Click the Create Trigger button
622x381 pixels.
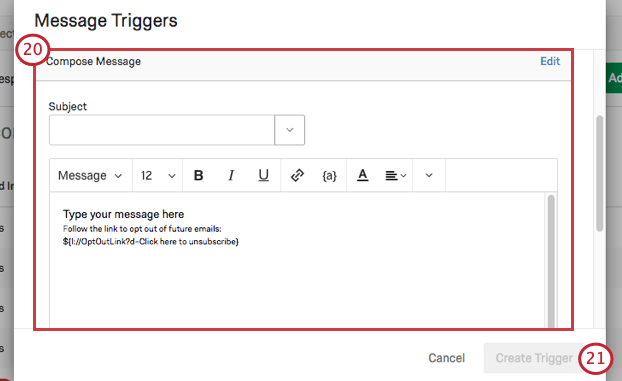point(534,358)
